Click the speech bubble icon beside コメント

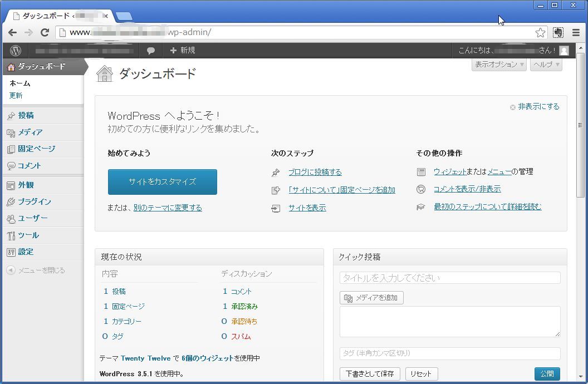click(11, 166)
